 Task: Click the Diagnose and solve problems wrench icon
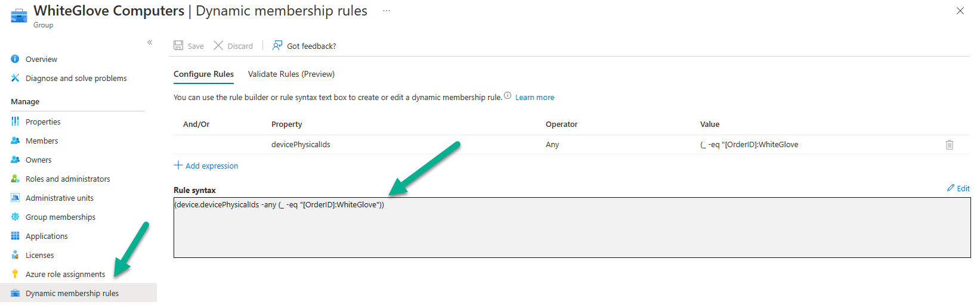pyautogui.click(x=15, y=78)
